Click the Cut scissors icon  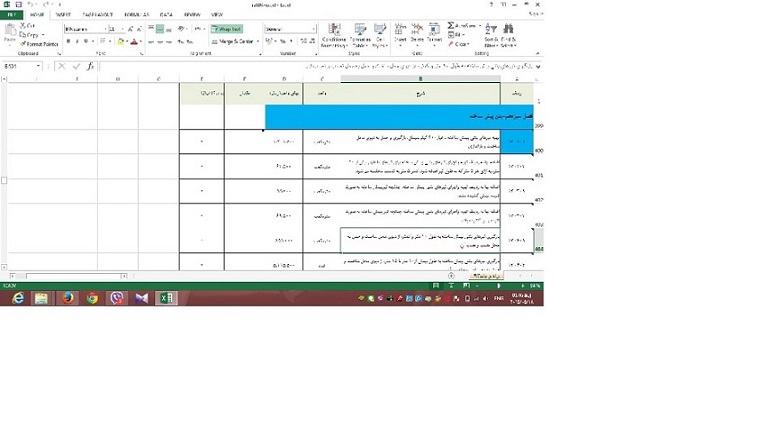[23, 25]
